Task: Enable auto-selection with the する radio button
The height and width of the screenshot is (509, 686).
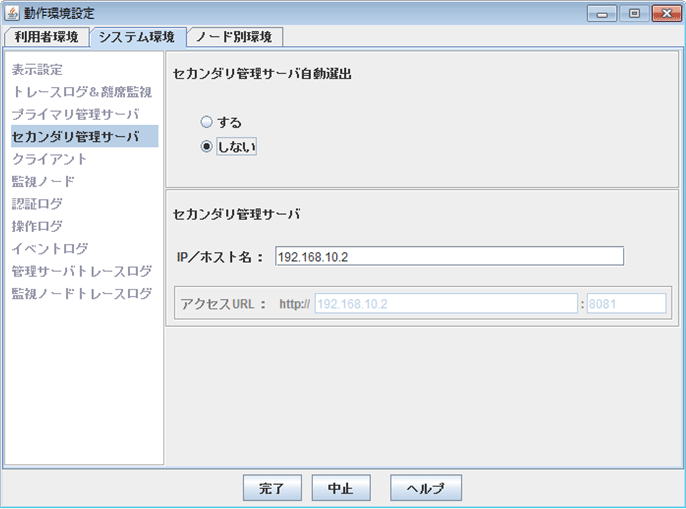Action: point(206,122)
